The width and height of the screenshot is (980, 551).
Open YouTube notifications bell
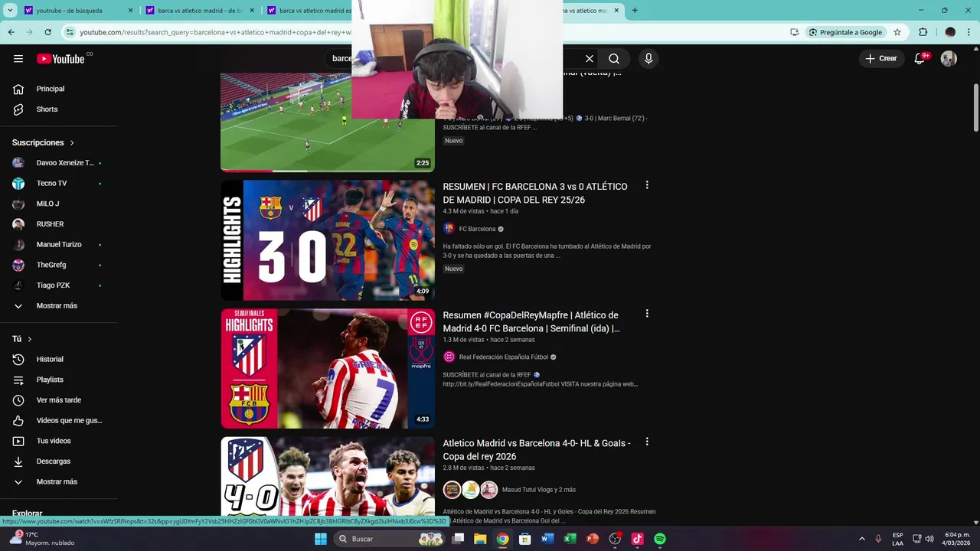coord(920,59)
